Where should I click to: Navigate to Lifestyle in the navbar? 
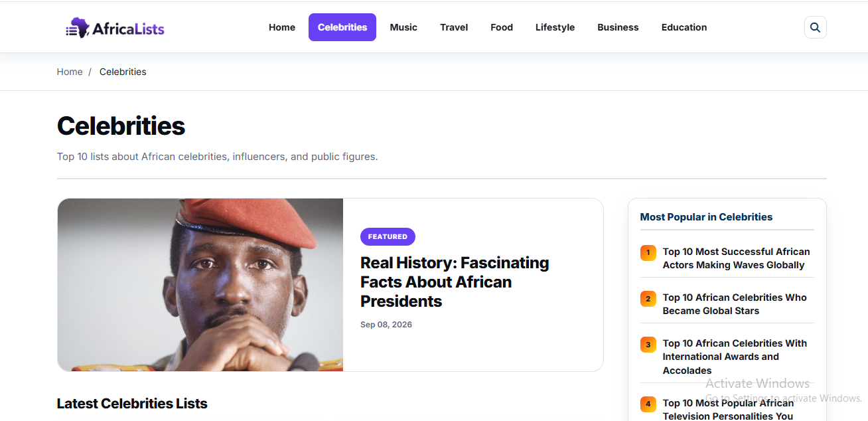click(555, 27)
